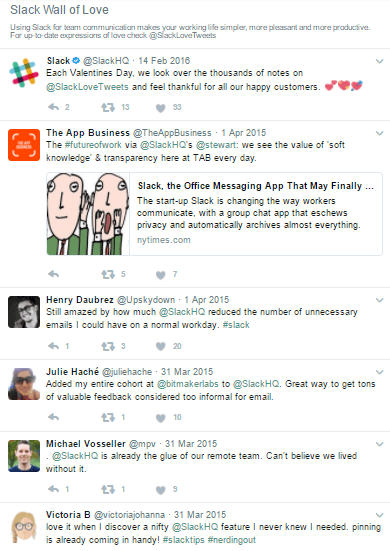The width and height of the screenshot is (390, 551).
Task: View Michael Vosseller's profile picture
Action: (x=24, y=456)
